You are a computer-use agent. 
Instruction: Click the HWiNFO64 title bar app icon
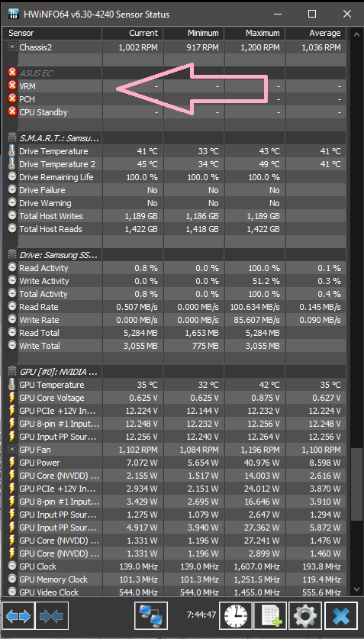point(14,15)
